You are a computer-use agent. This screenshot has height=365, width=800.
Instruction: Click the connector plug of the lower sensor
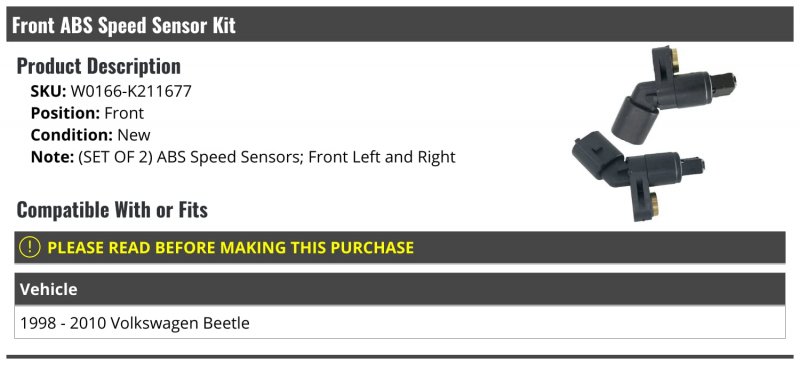pyautogui.click(x=595, y=153)
